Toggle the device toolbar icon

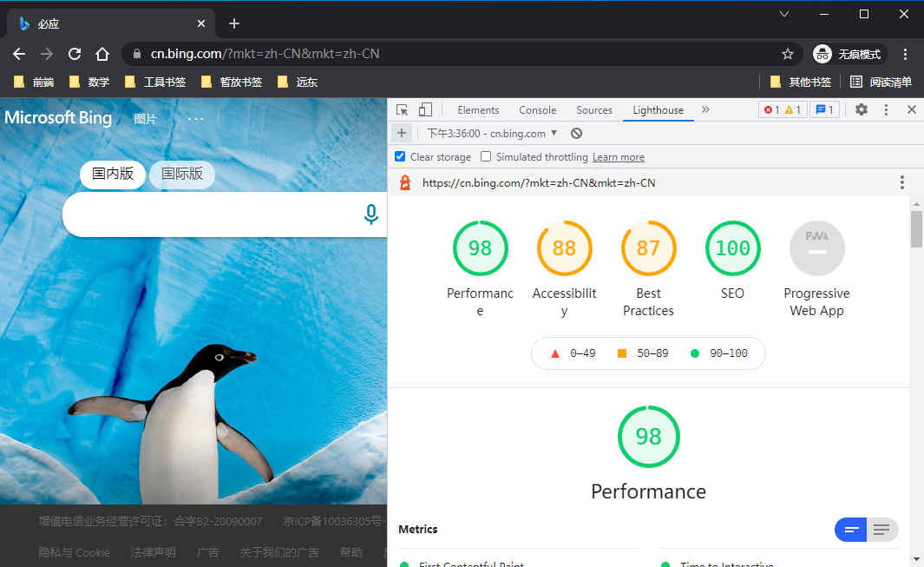point(425,109)
